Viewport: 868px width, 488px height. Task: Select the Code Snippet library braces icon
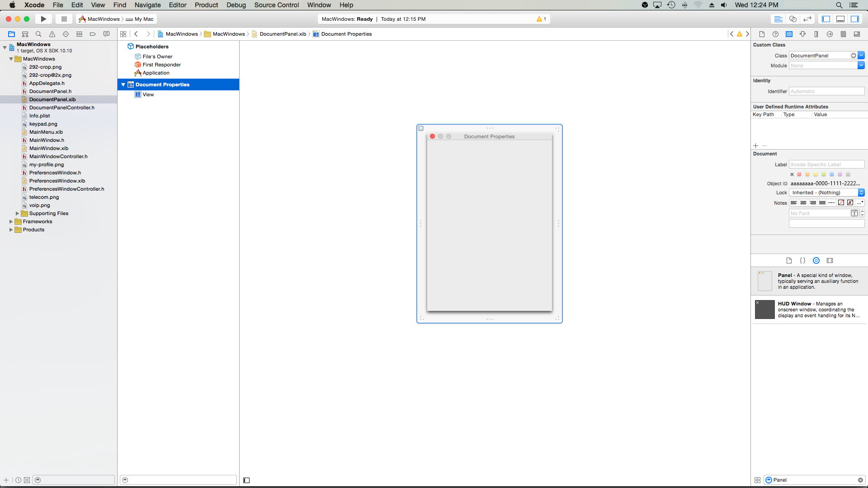(802, 261)
